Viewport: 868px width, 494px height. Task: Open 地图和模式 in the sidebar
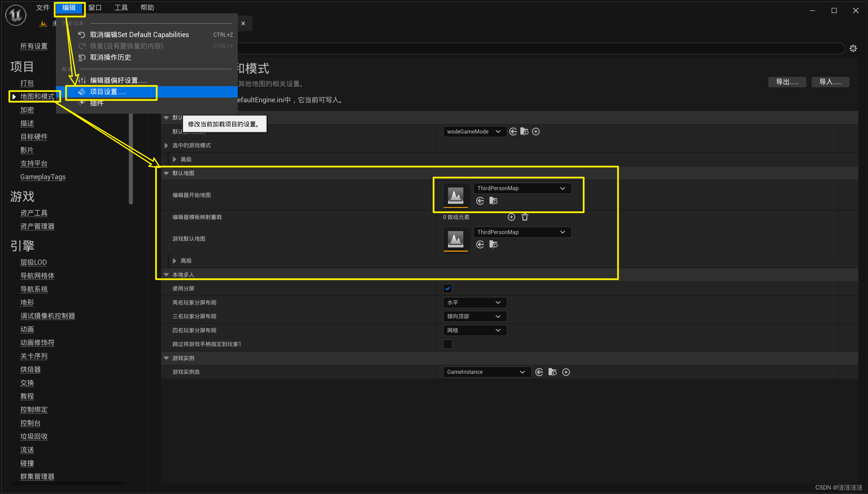point(37,96)
